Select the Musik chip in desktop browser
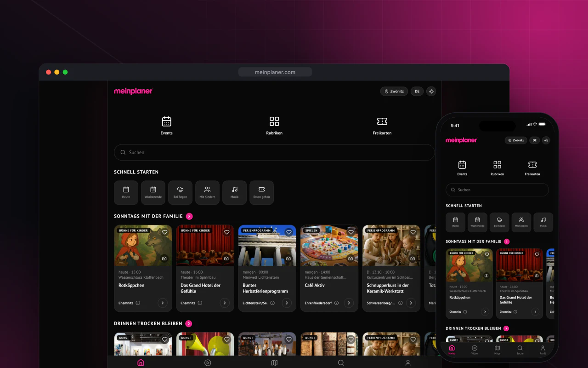 [x=234, y=192]
